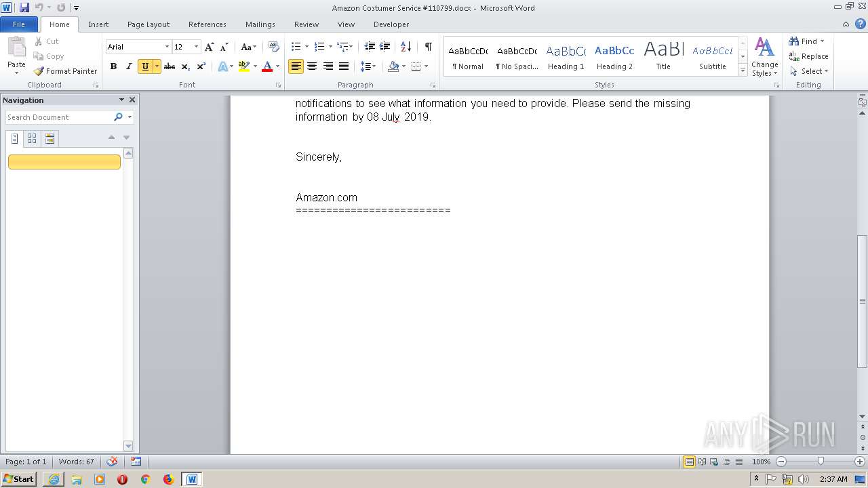This screenshot has height=488, width=868.
Task: Open the File tab
Action: pyautogui.click(x=19, y=24)
